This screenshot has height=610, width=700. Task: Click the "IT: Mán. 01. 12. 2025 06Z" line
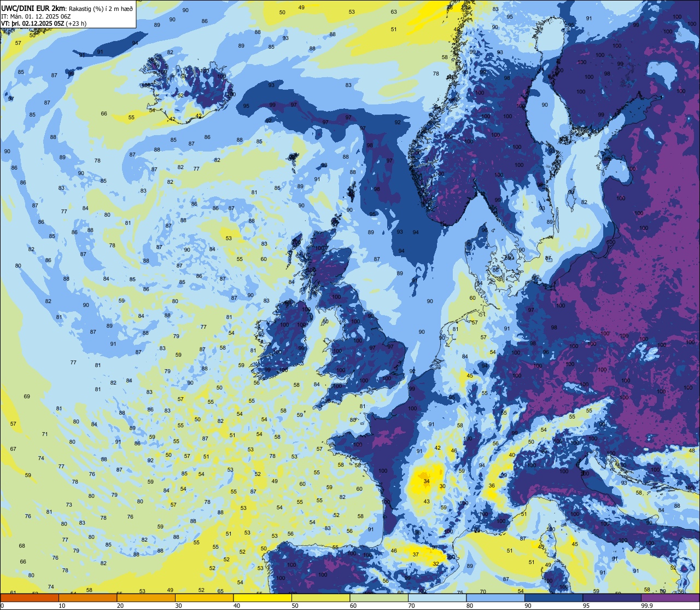[x=36, y=16]
